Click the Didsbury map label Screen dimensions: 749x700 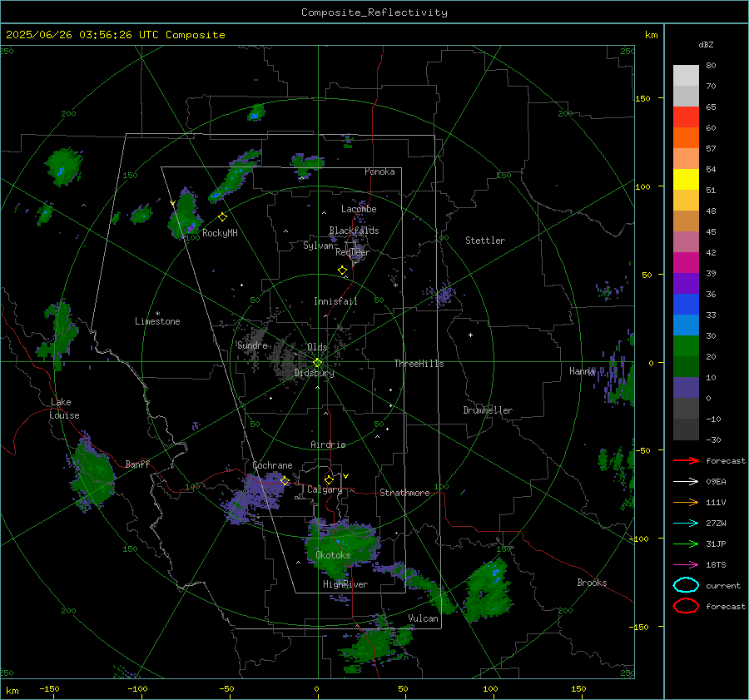point(314,373)
